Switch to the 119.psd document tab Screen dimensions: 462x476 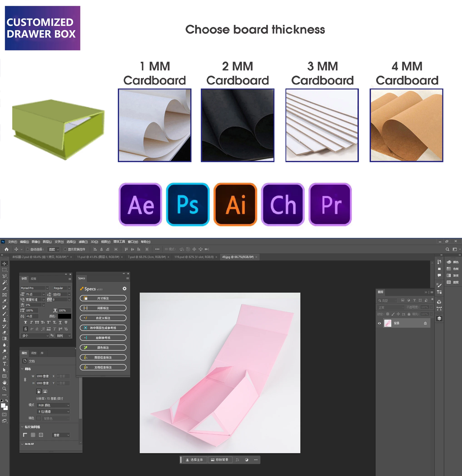[194, 257]
